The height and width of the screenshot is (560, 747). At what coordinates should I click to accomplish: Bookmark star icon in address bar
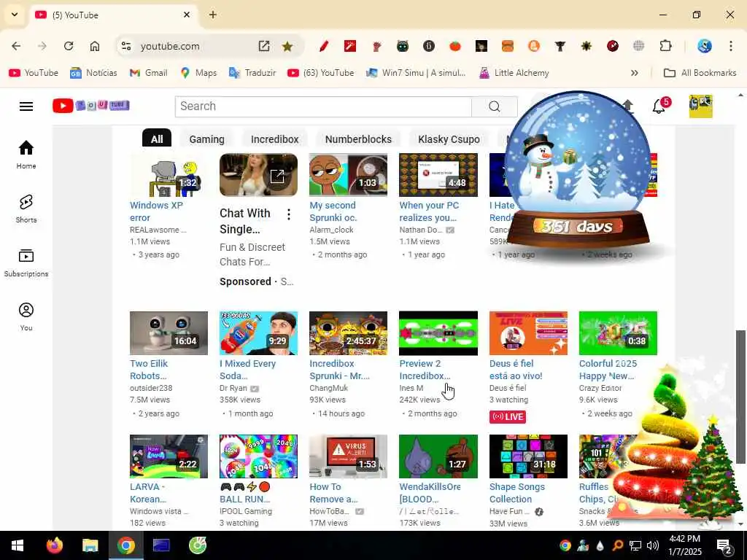287,46
